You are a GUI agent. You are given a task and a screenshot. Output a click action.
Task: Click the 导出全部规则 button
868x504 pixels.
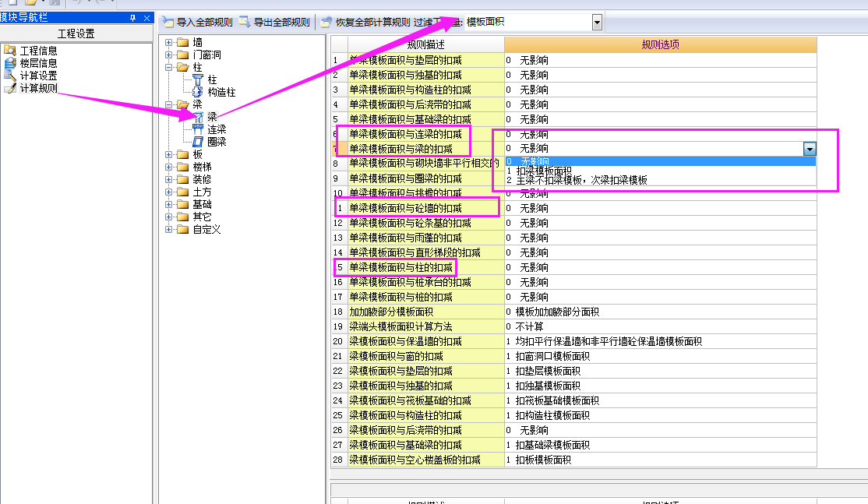(x=274, y=22)
